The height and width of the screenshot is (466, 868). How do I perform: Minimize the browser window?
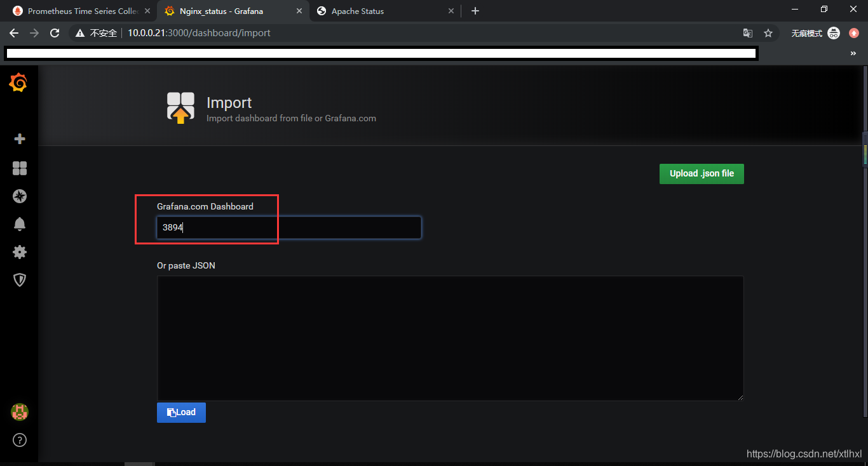(x=794, y=10)
